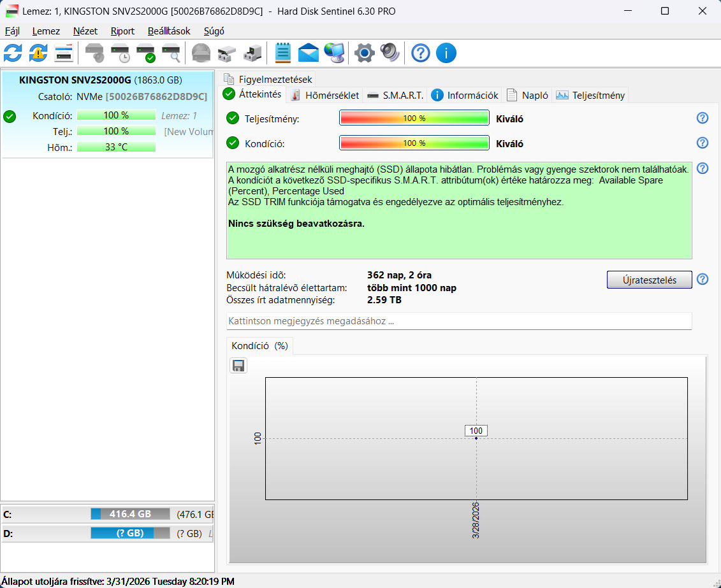Click the loudspeaker sound toolbar icon

click(390, 53)
